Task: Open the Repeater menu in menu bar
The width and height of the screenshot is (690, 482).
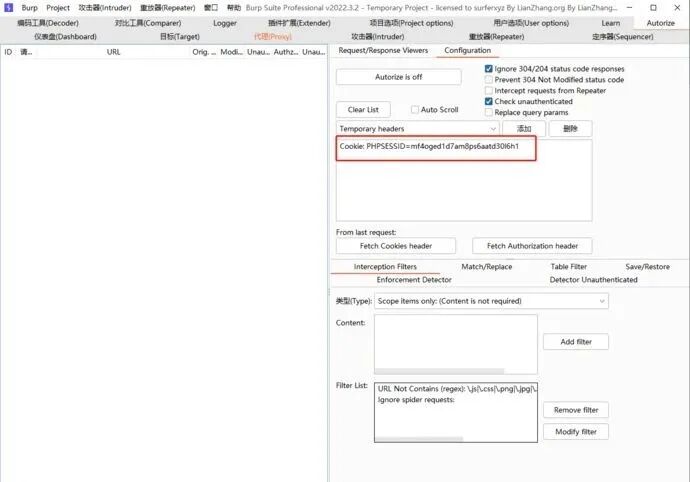Action: click(167, 8)
